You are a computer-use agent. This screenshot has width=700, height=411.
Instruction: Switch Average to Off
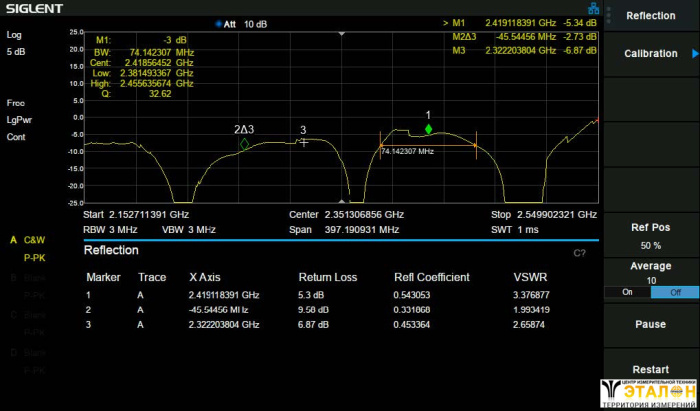[674, 292]
